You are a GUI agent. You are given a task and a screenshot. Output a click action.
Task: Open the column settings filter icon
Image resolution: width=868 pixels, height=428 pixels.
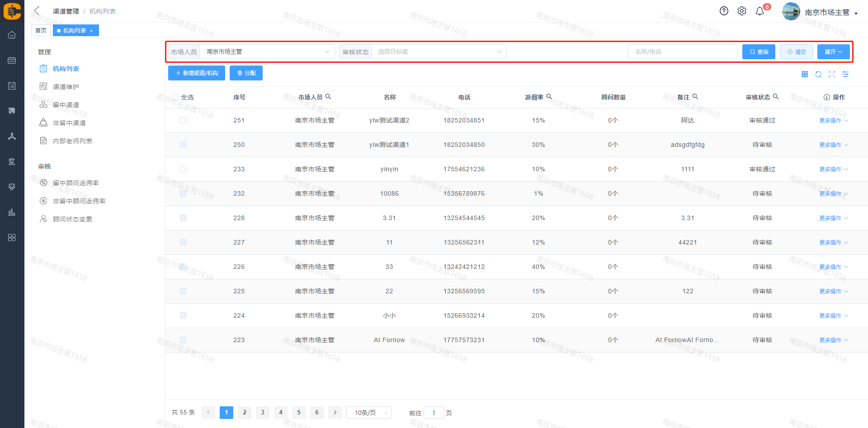(x=845, y=74)
